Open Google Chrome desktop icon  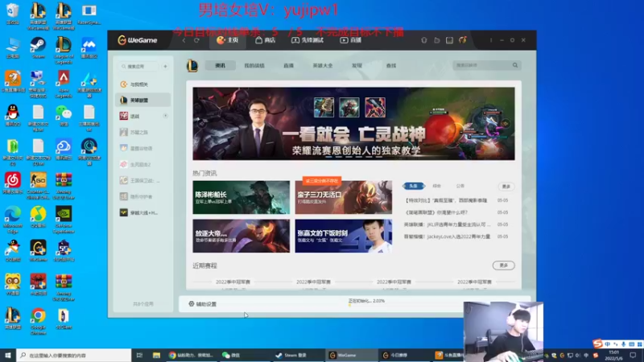tap(38, 321)
